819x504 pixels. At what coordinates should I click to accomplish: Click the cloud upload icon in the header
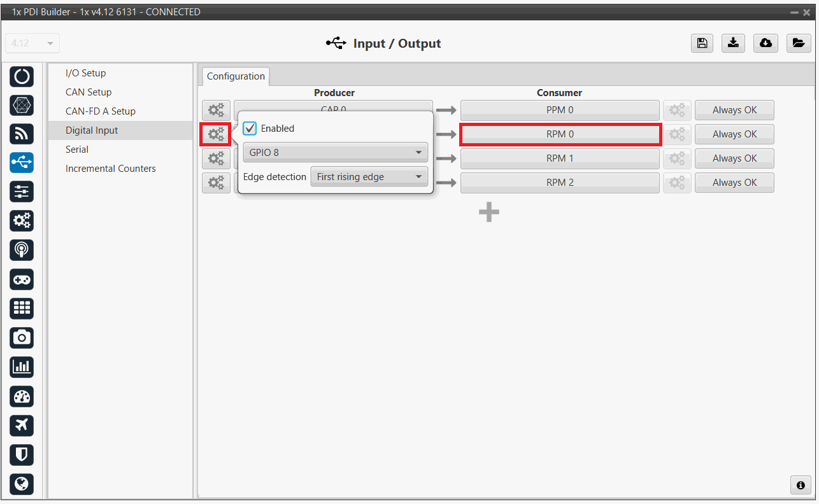(x=766, y=43)
